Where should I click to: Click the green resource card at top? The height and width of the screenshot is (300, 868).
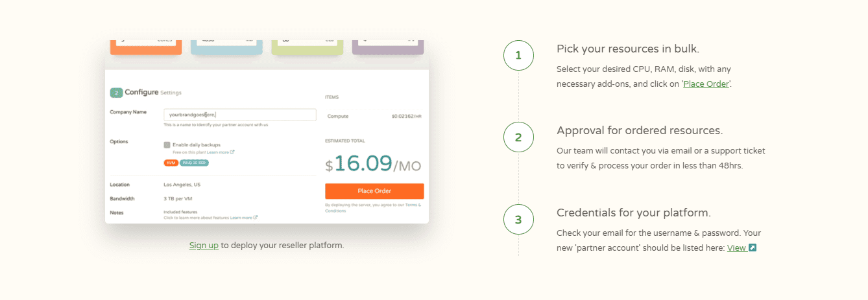(x=307, y=47)
